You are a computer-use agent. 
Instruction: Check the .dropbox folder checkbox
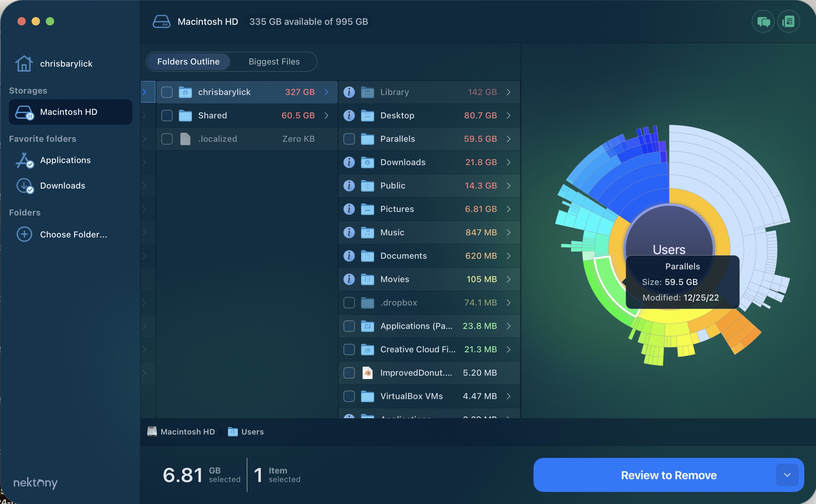[x=349, y=302]
